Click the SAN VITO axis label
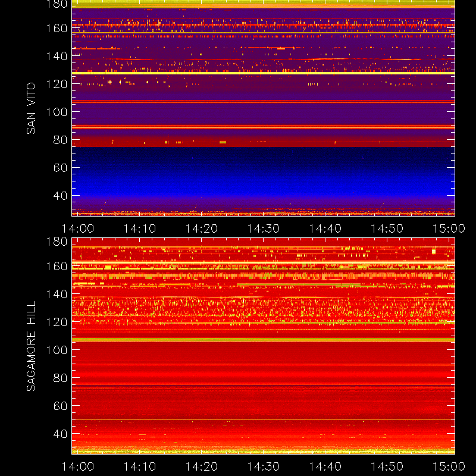Image resolution: width=476 pixels, height=476 pixels. (31, 108)
